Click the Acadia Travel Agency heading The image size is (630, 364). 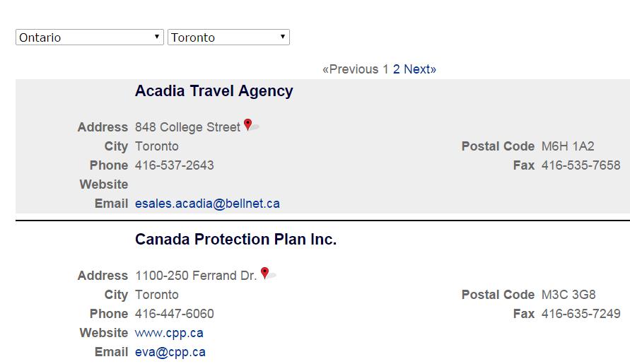click(x=214, y=91)
